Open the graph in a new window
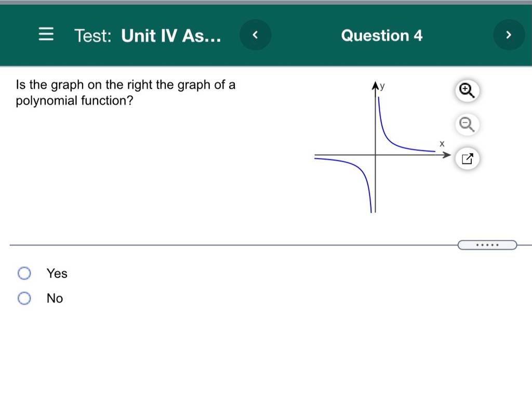Screen dimensions: 532x410 click(x=467, y=158)
